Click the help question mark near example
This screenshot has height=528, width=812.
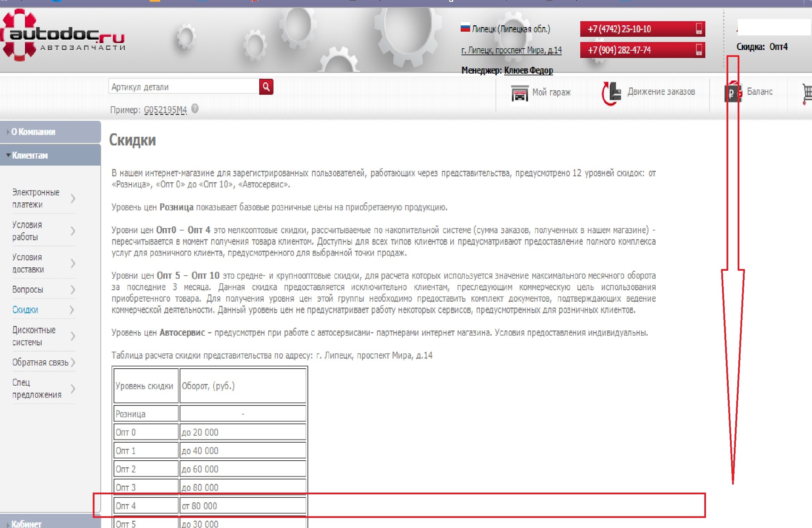point(195,109)
